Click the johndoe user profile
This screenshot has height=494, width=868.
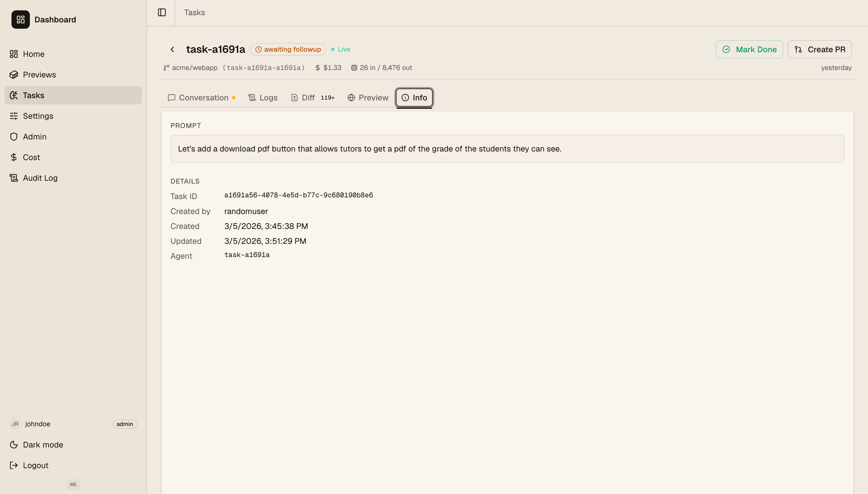click(37, 424)
